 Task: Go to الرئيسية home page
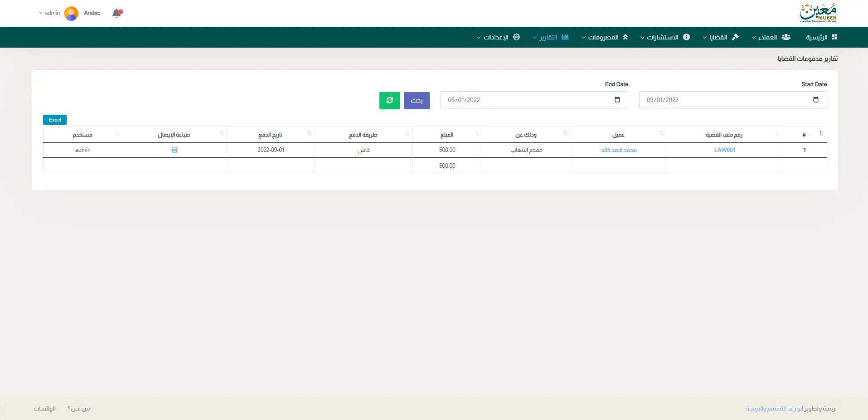[821, 37]
